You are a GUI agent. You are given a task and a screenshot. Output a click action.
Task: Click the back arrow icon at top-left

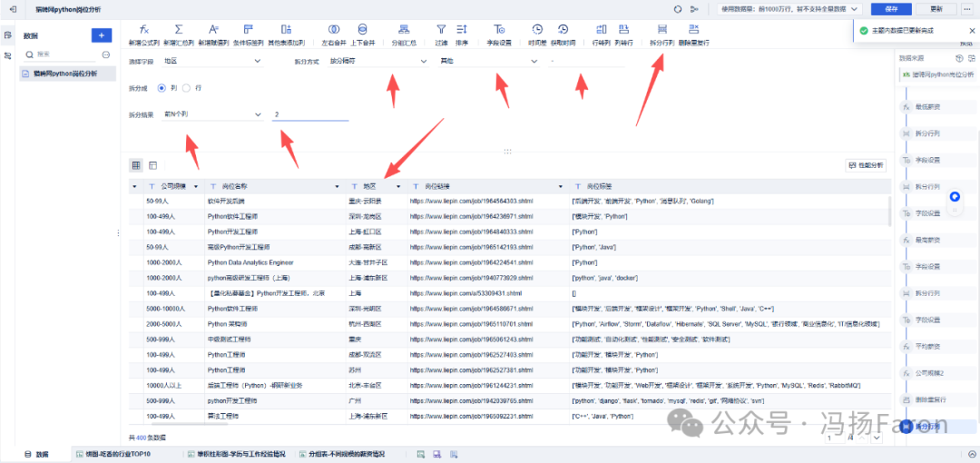[x=13, y=9]
